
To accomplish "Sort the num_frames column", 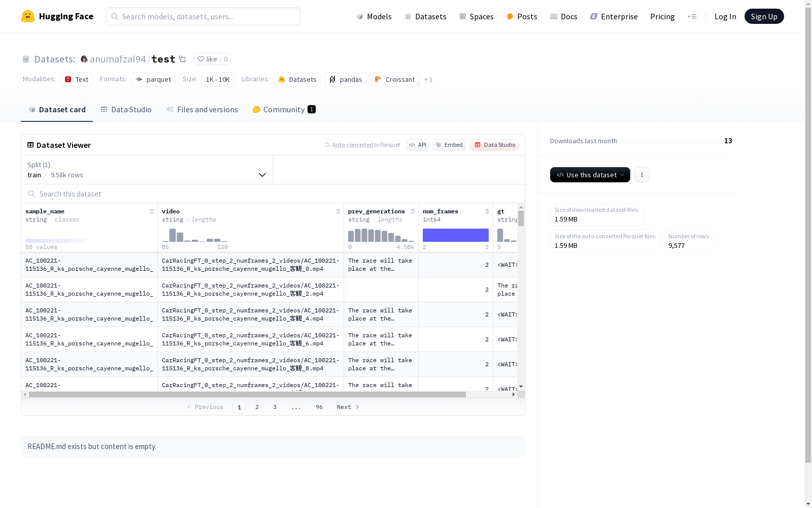I will click(x=487, y=211).
